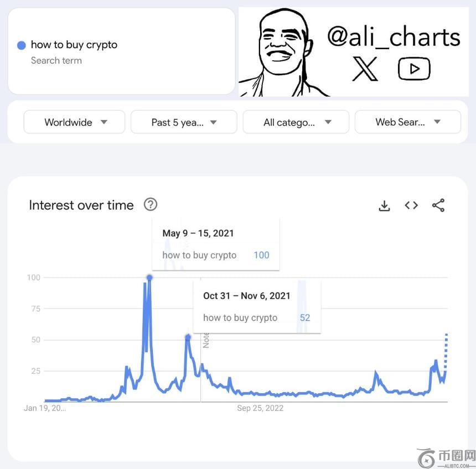The image size is (476, 469).
Task: Click the @ali_charts handle text
Action: [x=394, y=37]
